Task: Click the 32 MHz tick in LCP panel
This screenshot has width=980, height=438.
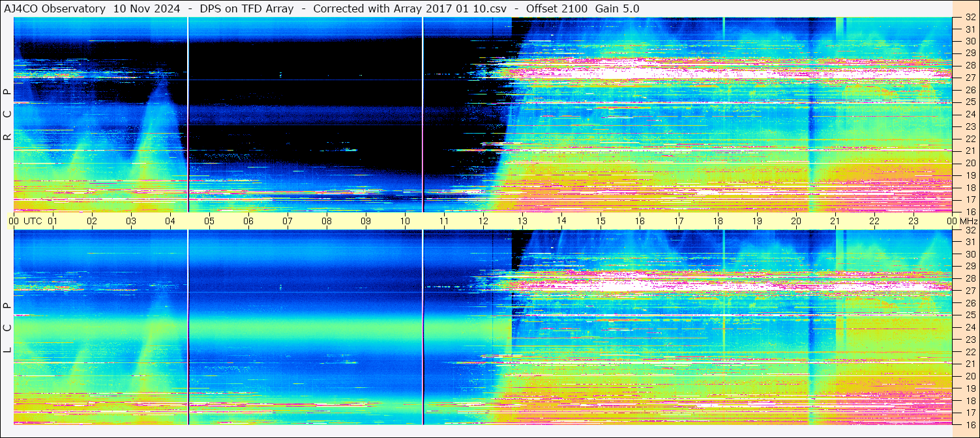Action: [970, 230]
